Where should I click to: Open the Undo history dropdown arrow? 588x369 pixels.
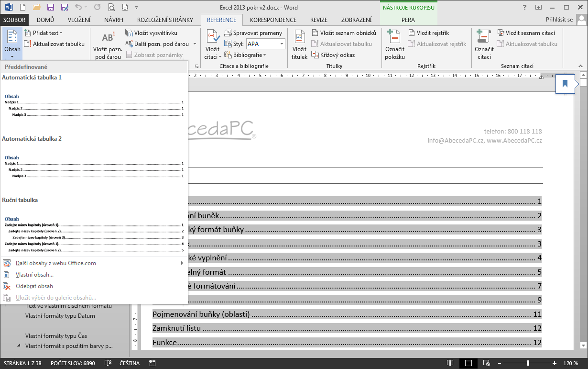(x=87, y=8)
